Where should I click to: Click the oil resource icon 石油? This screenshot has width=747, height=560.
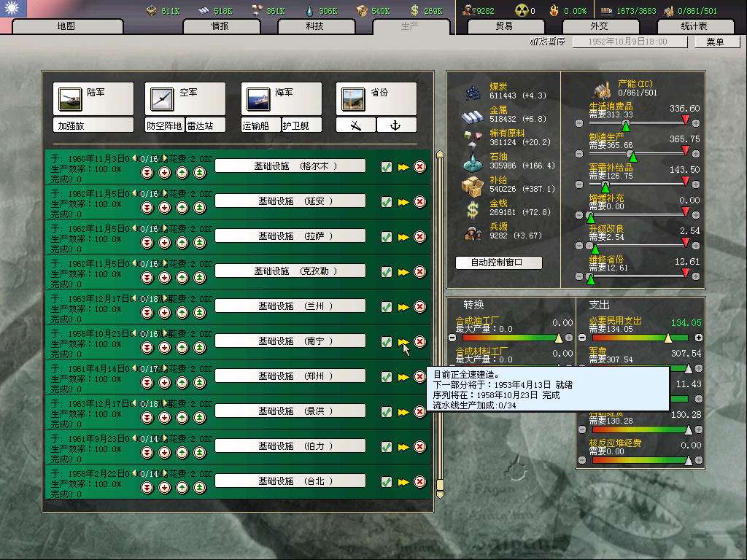[x=473, y=162]
